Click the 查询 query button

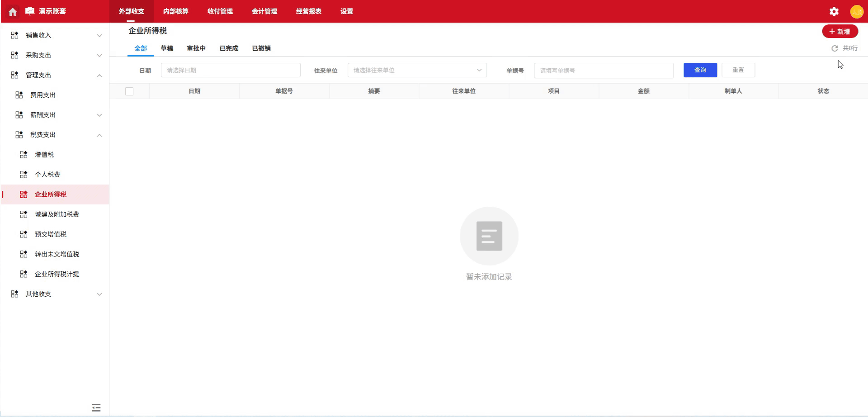(x=700, y=70)
